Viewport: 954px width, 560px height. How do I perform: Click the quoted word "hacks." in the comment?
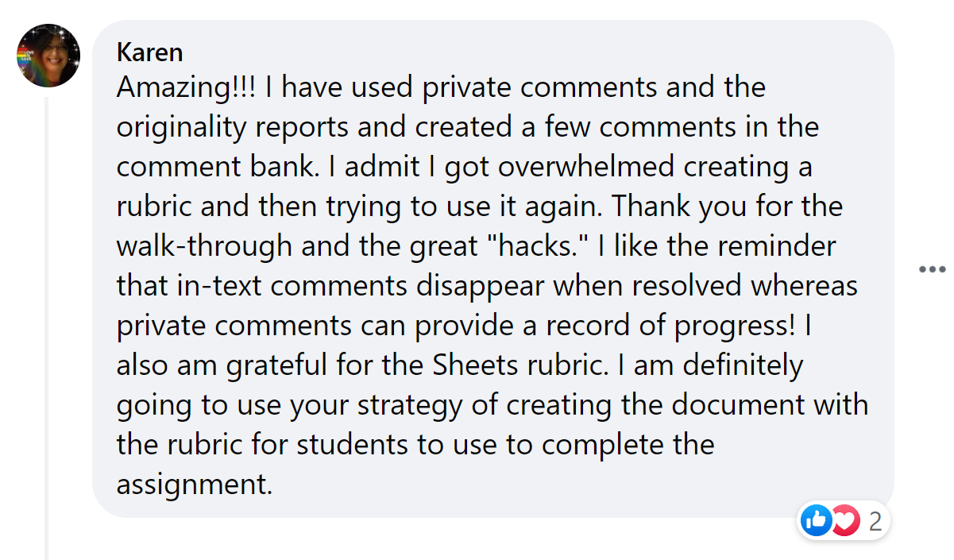[x=543, y=246]
